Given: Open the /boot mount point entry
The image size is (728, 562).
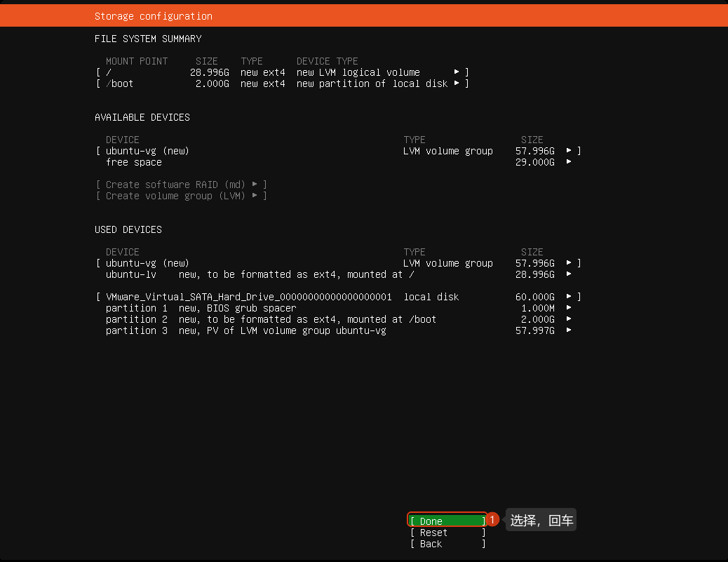Looking at the screenshot, I should [x=282, y=83].
